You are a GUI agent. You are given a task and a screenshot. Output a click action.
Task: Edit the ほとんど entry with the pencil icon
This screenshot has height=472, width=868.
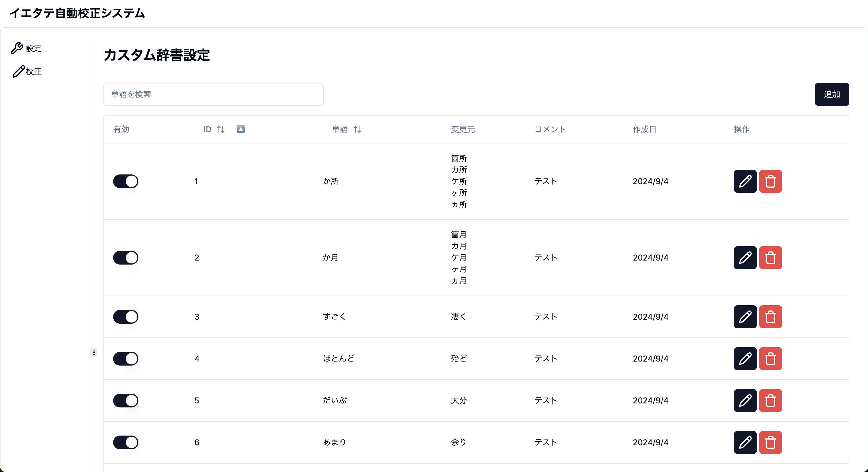[745, 359]
